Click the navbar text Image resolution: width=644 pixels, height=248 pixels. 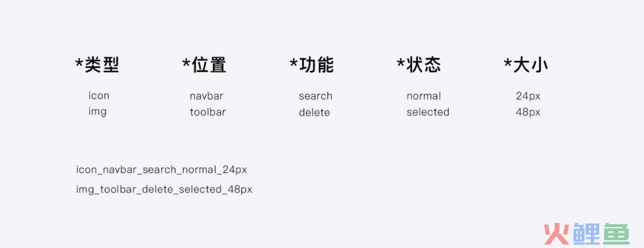pos(206,96)
